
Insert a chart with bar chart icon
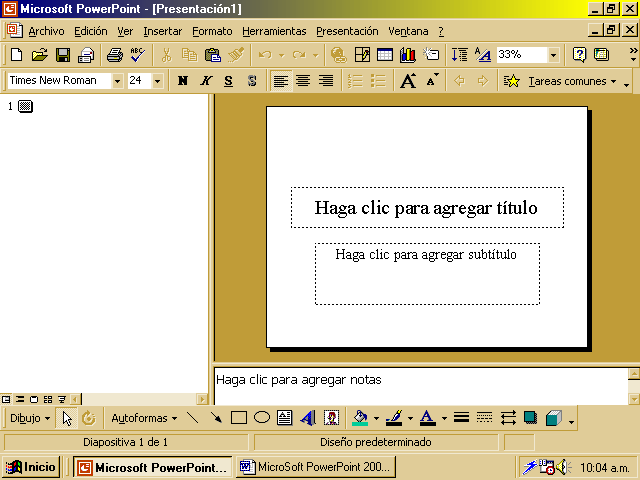407,55
